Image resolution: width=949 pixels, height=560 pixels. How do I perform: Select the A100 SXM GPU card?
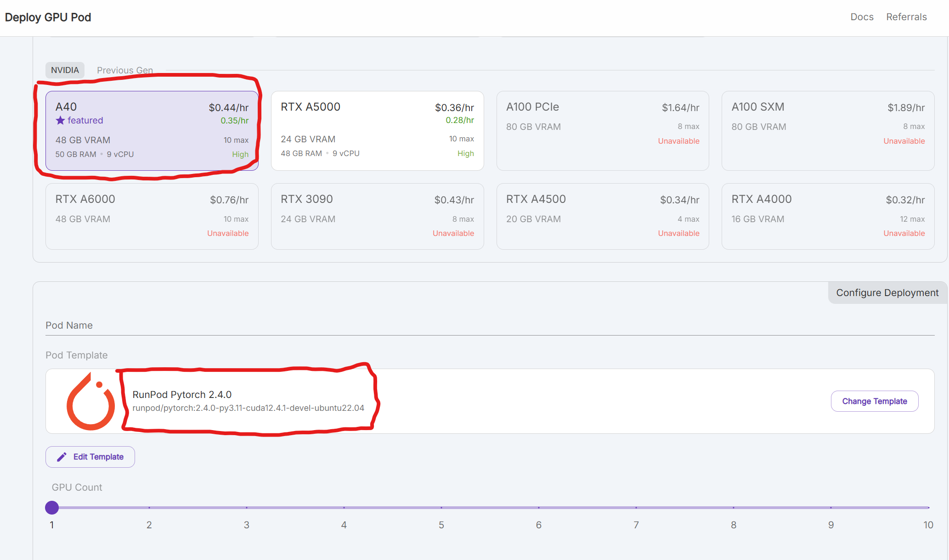[x=828, y=131]
